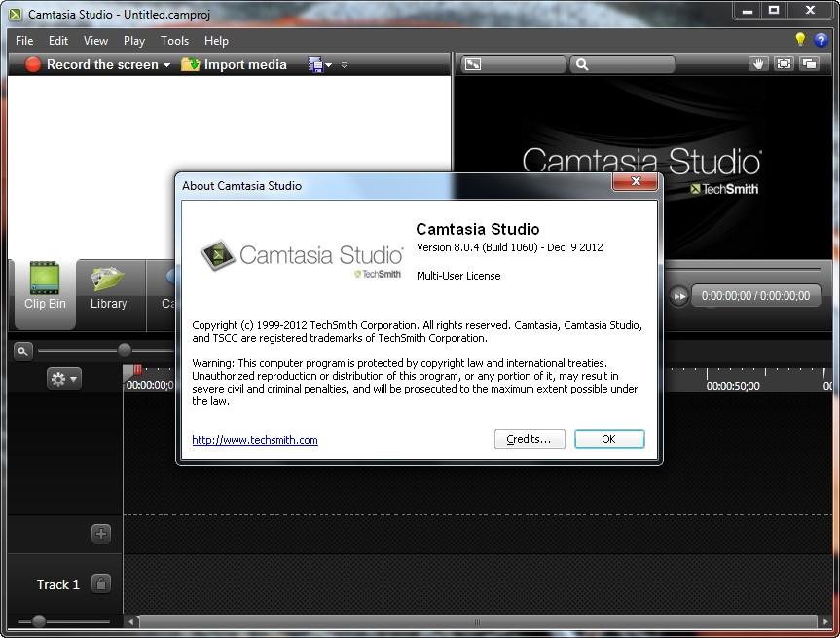Open the yellow lightbulb tips icon

click(800, 40)
